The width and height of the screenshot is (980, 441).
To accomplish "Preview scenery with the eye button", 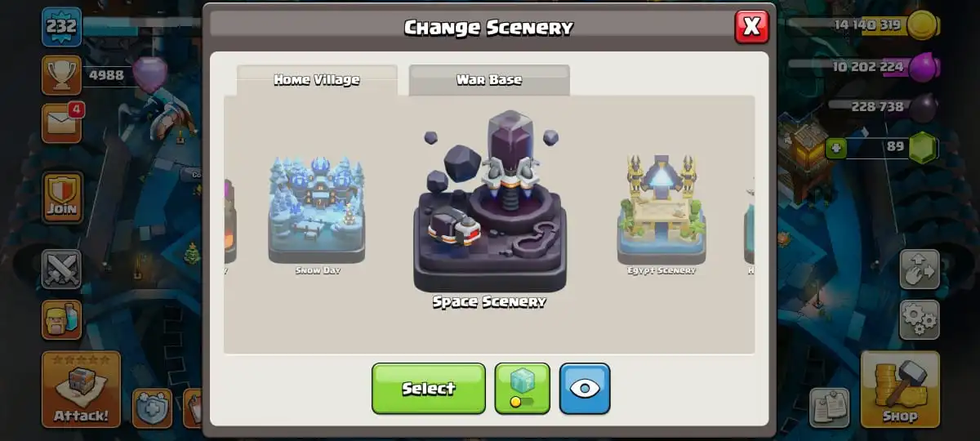I will pyautogui.click(x=585, y=388).
